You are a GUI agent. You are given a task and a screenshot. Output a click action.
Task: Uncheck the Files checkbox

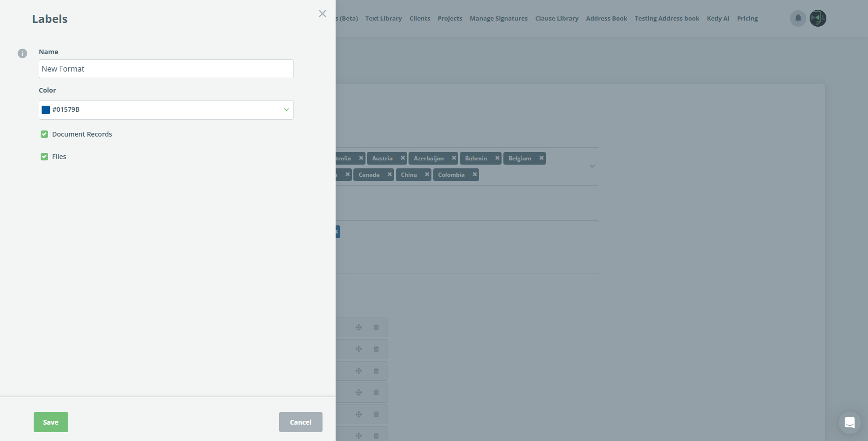tap(44, 157)
